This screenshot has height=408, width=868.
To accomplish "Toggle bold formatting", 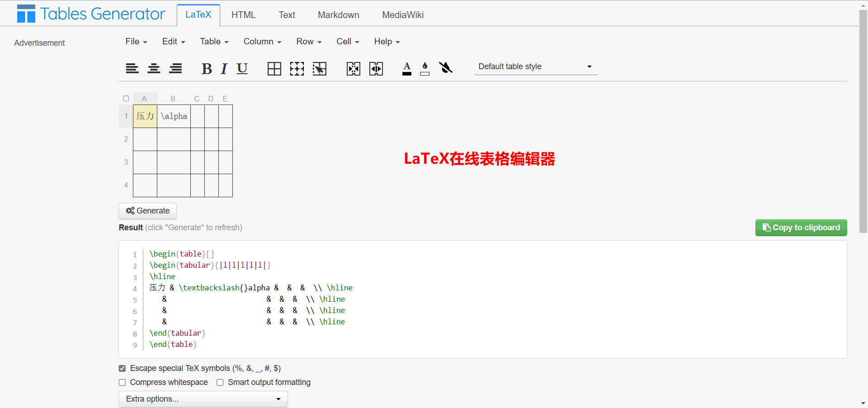I will 207,68.
